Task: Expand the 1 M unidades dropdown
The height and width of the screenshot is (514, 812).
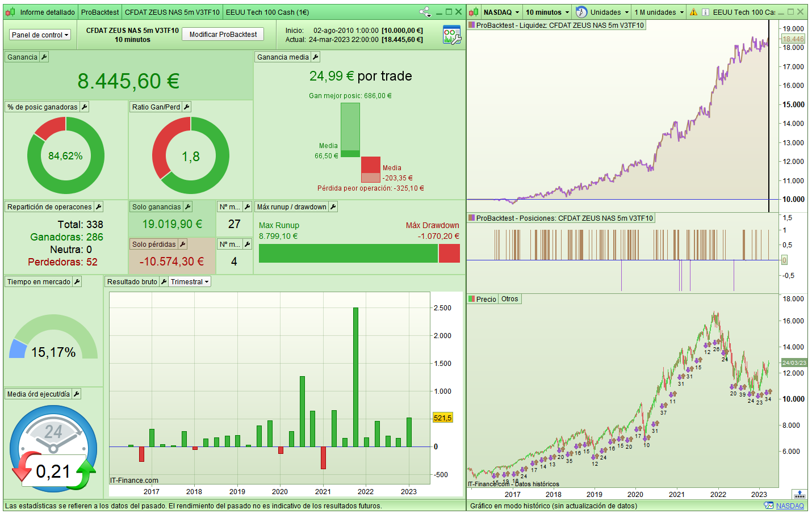Action: pyautogui.click(x=659, y=12)
